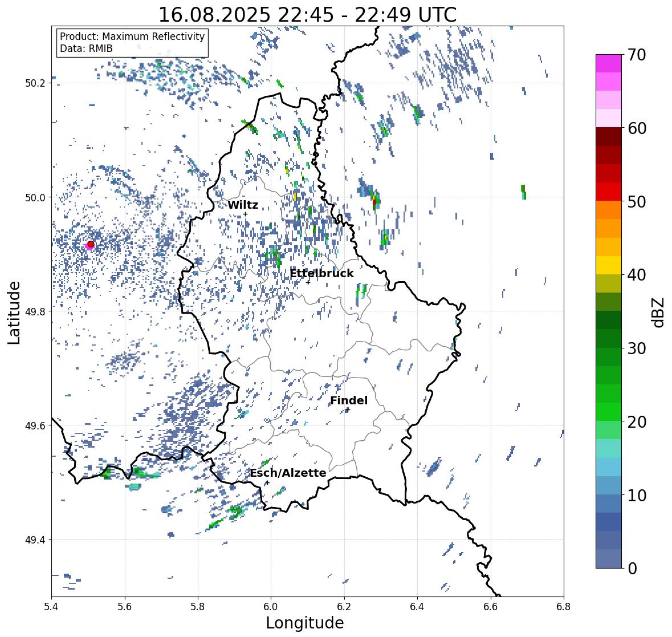Click the 49.6 latitude tick label
Screen dimensions: 672x637
pos(35,425)
